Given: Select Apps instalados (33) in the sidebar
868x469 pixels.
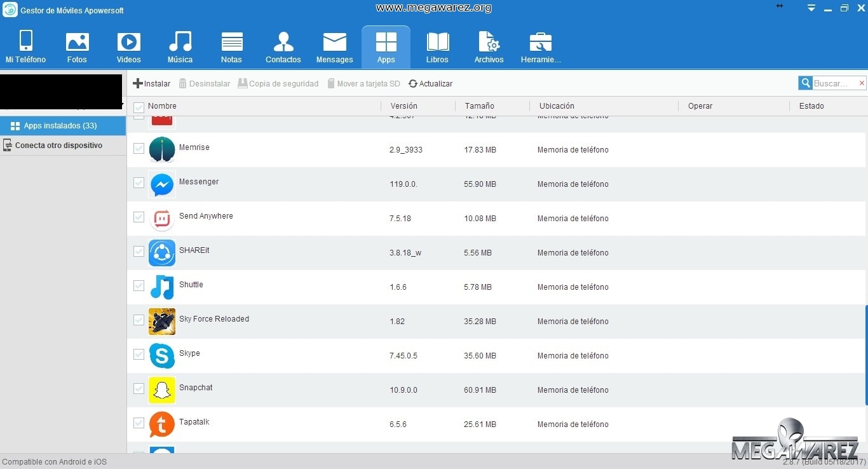Looking at the screenshot, I should pyautogui.click(x=63, y=126).
